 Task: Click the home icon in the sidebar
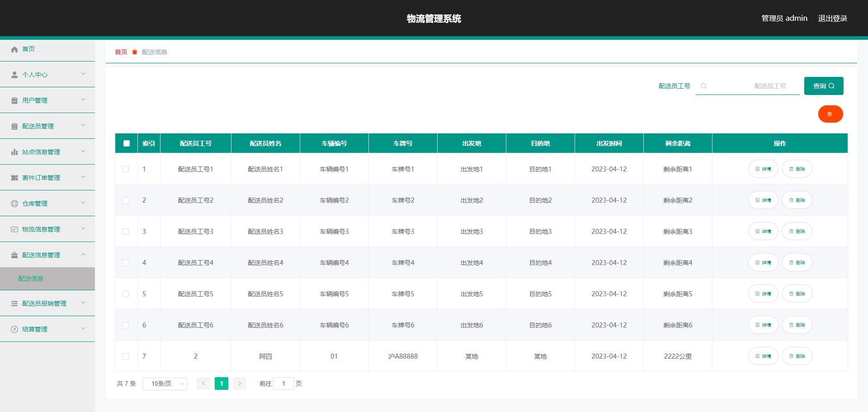[14, 49]
